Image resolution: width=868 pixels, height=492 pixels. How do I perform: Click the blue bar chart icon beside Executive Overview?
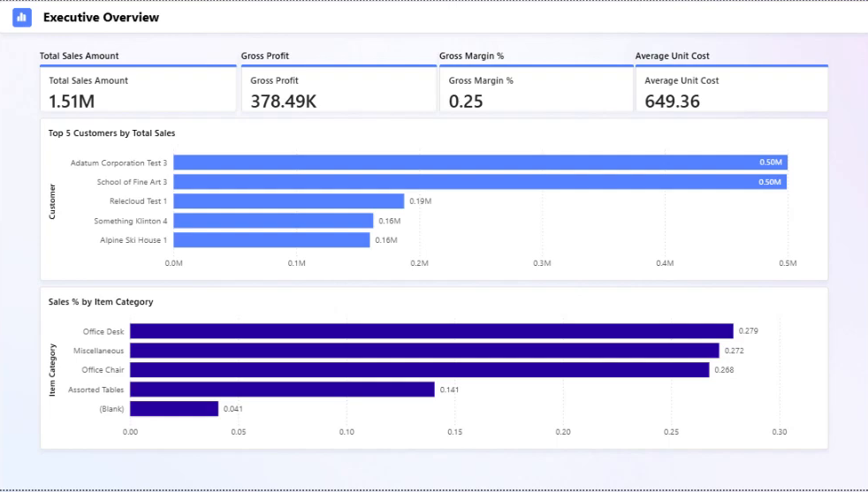[22, 17]
